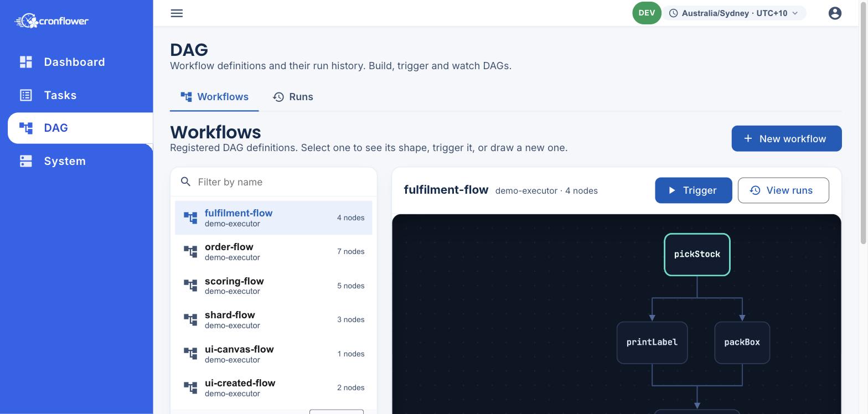The width and height of the screenshot is (868, 414).
Task: Click the shard-flow workflow icon
Action: click(190, 320)
